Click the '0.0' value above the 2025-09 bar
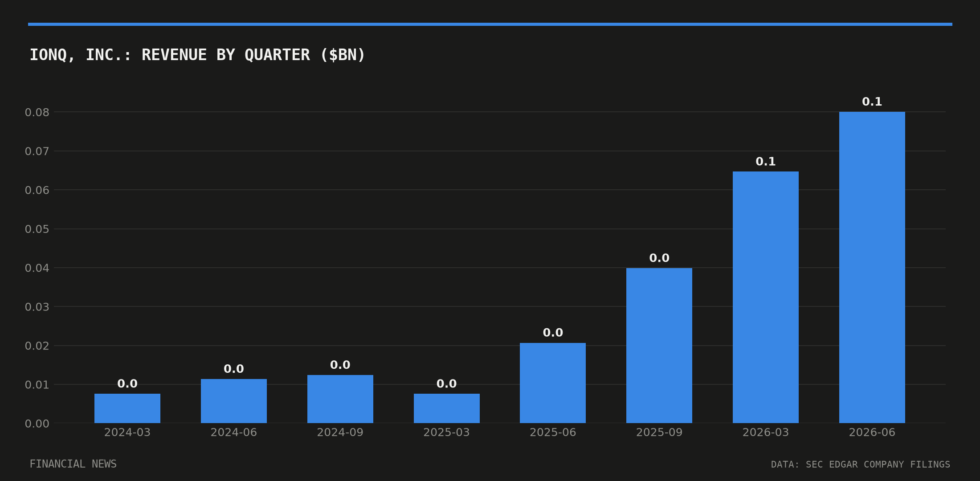Screen dimensions: 980x481 click(x=659, y=258)
